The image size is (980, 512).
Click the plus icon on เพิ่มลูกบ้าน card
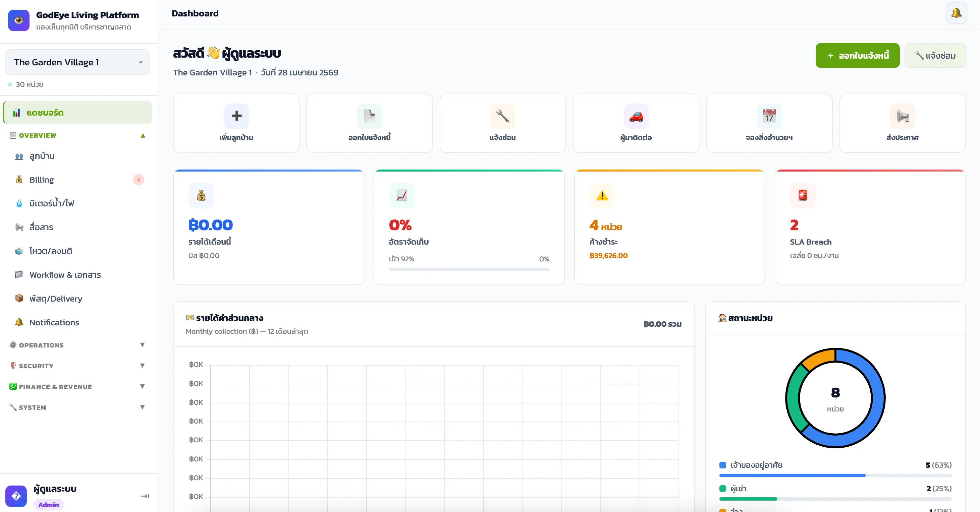[x=236, y=116]
